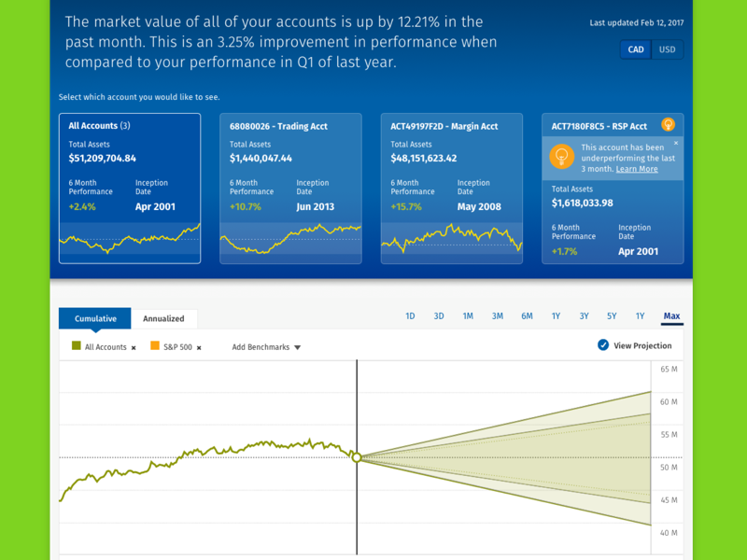
Task: Click the $51,209,704.84 total assets value
Action: [x=102, y=158]
